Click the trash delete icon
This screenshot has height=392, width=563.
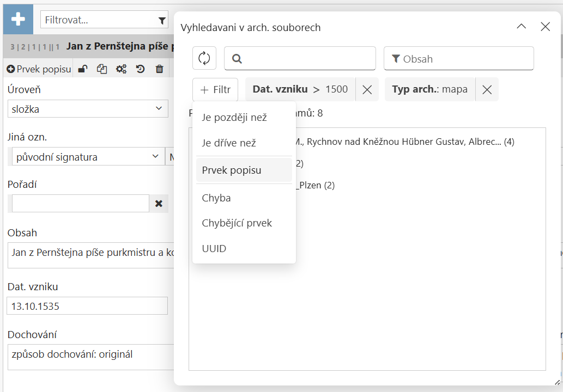coord(159,69)
